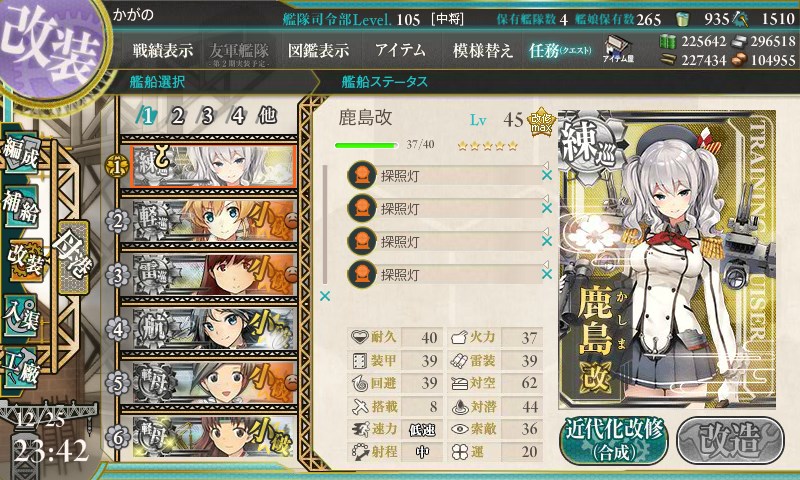The image size is (800, 480).
Task: Open the 任務 quest menu
Action: pyautogui.click(x=560, y=50)
